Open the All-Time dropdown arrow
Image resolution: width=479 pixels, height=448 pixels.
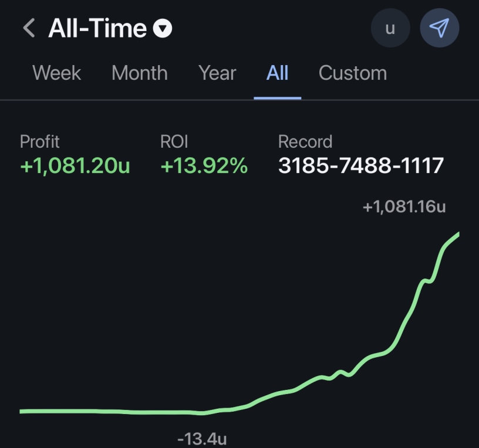[x=163, y=28]
